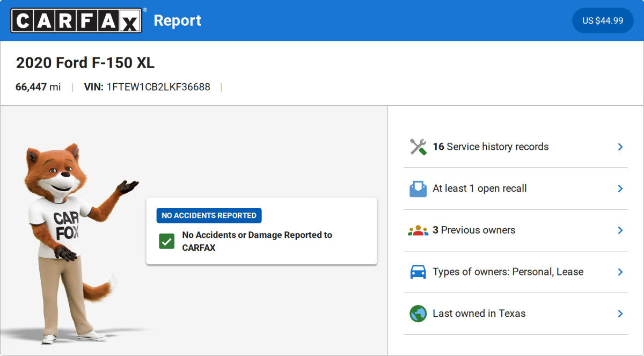Click the wrench service history icon

pos(418,147)
